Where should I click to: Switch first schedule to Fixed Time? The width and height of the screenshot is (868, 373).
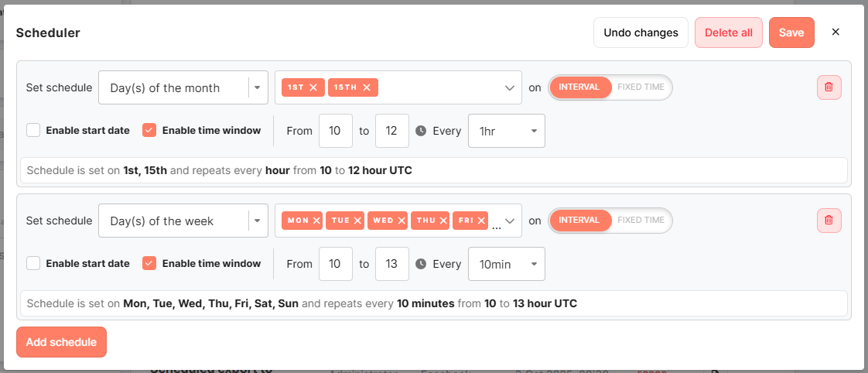point(641,87)
